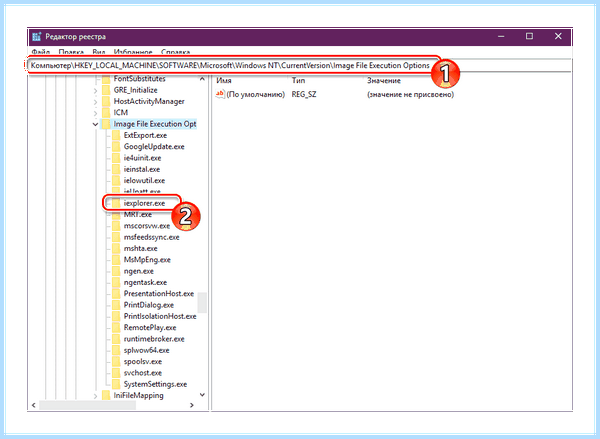Select the Image File Execution Opt key

pos(155,124)
